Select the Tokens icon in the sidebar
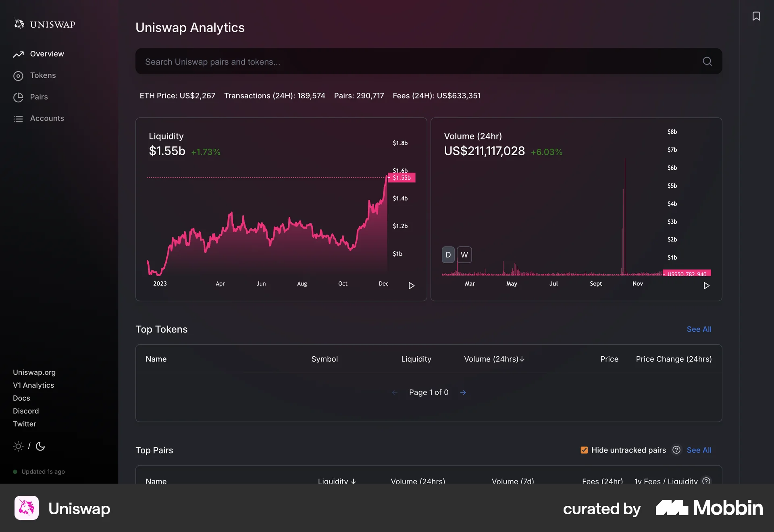Viewport: 774px width, 532px height. [x=18, y=75]
